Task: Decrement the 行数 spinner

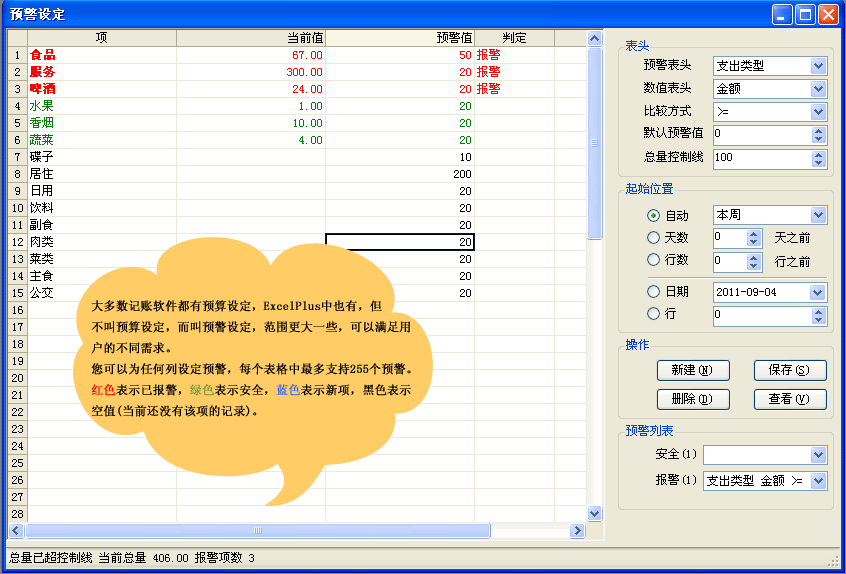Action: click(x=754, y=266)
